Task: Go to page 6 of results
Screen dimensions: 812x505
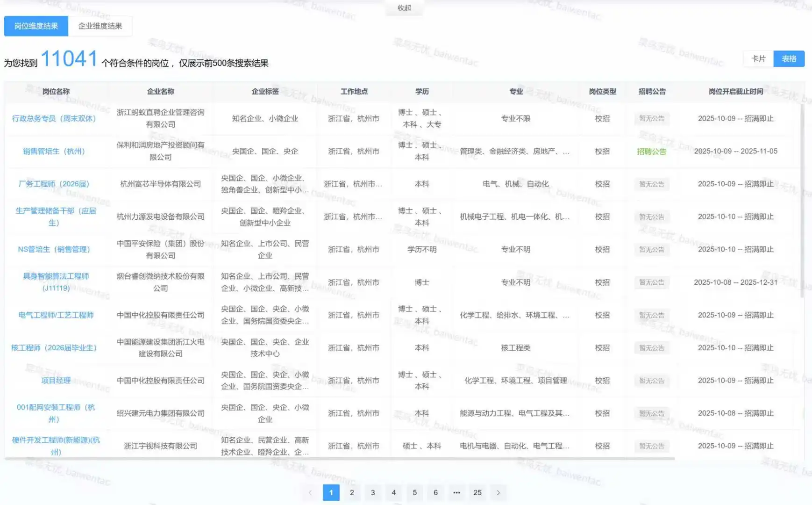Action: tap(435, 492)
